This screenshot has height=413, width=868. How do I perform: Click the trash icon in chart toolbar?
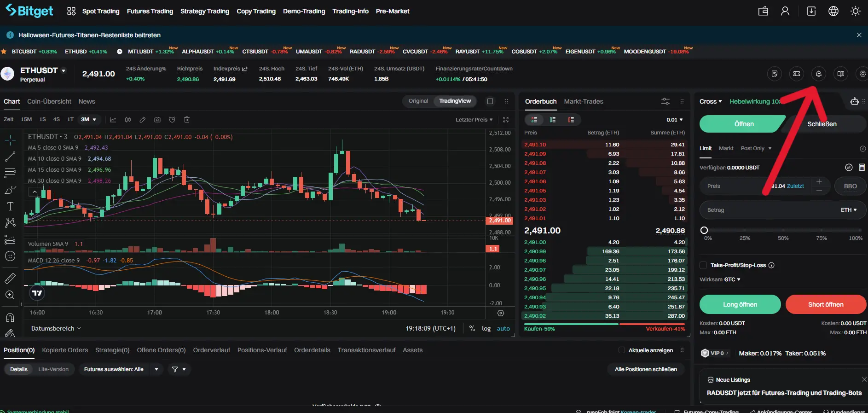coord(187,120)
